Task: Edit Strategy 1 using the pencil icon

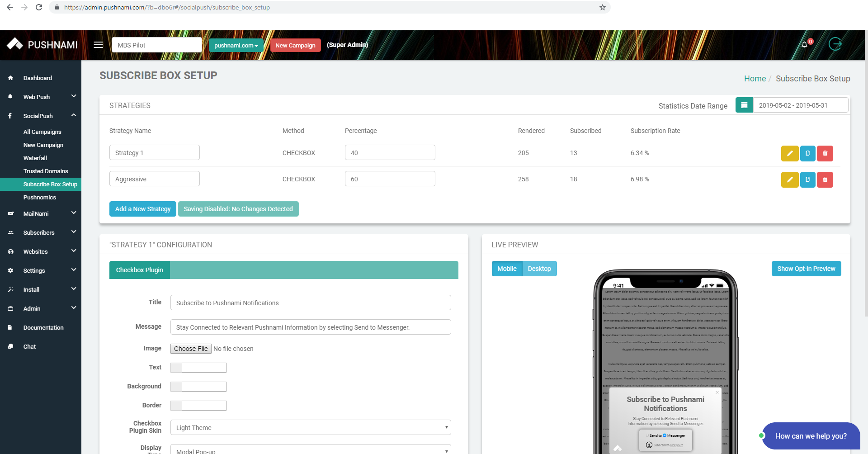Action: 790,153
